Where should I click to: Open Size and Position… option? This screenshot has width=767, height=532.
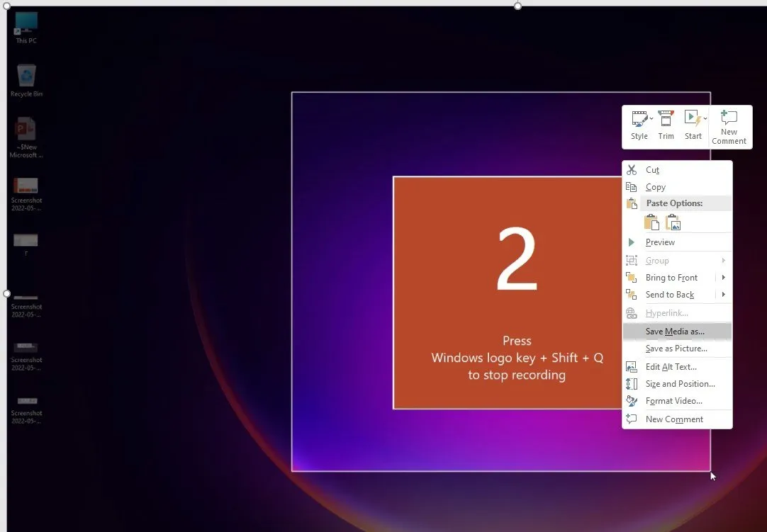click(680, 384)
